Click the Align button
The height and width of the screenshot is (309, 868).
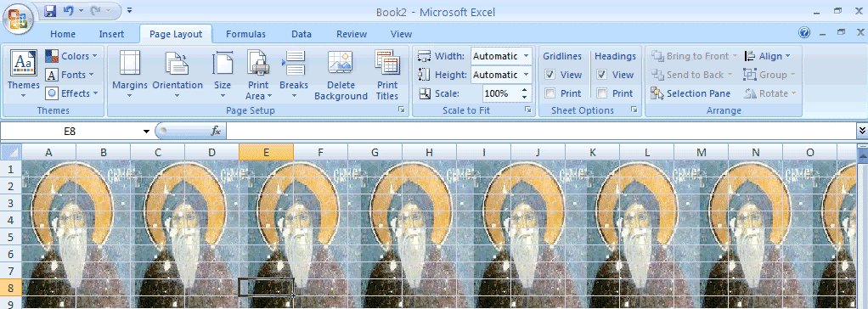coord(767,56)
